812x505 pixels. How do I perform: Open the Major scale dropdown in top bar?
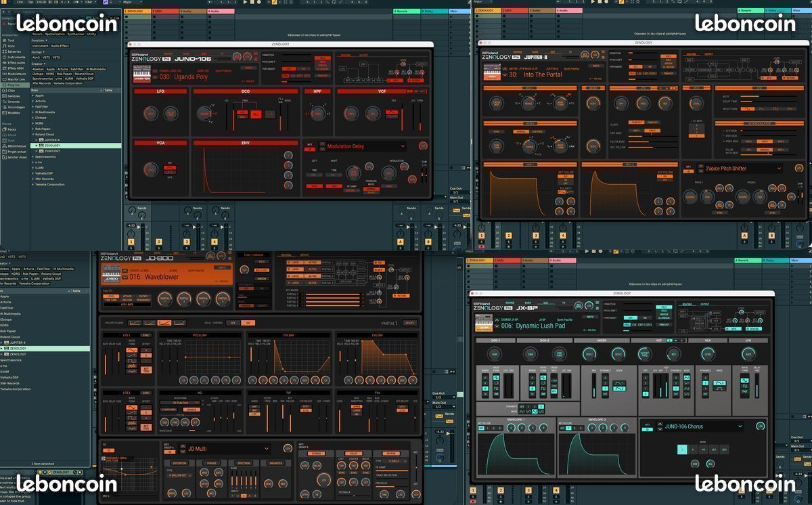pos(133,2)
